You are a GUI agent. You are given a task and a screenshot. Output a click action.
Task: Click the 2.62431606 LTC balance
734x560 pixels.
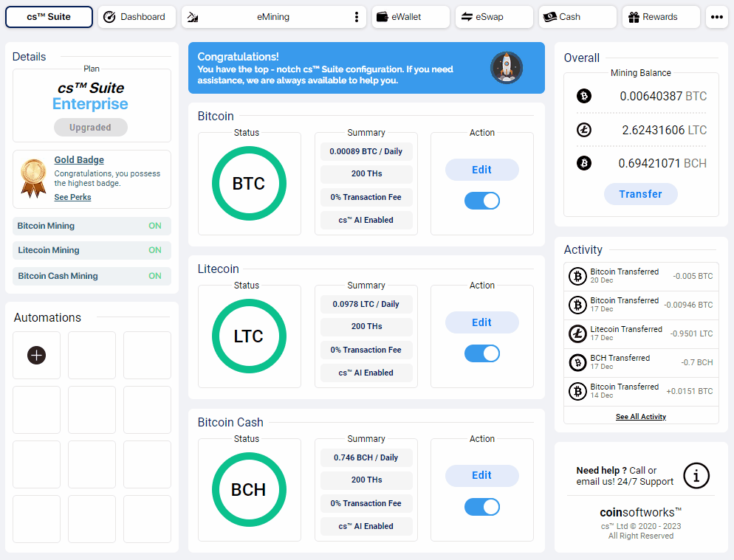pyautogui.click(x=665, y=130)
